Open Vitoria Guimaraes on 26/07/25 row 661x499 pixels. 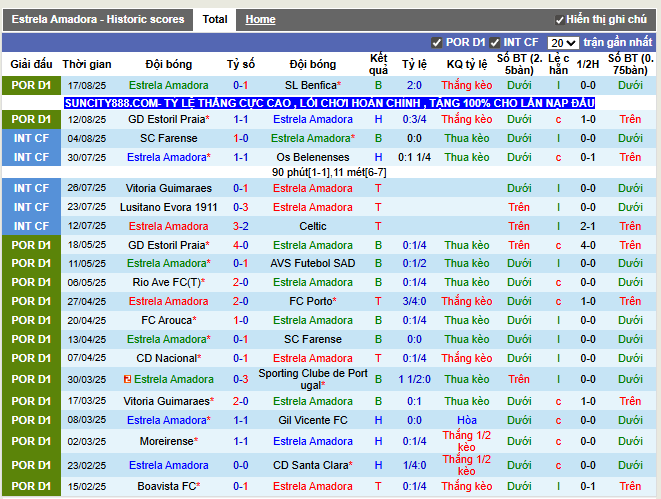tap(169, 188)
